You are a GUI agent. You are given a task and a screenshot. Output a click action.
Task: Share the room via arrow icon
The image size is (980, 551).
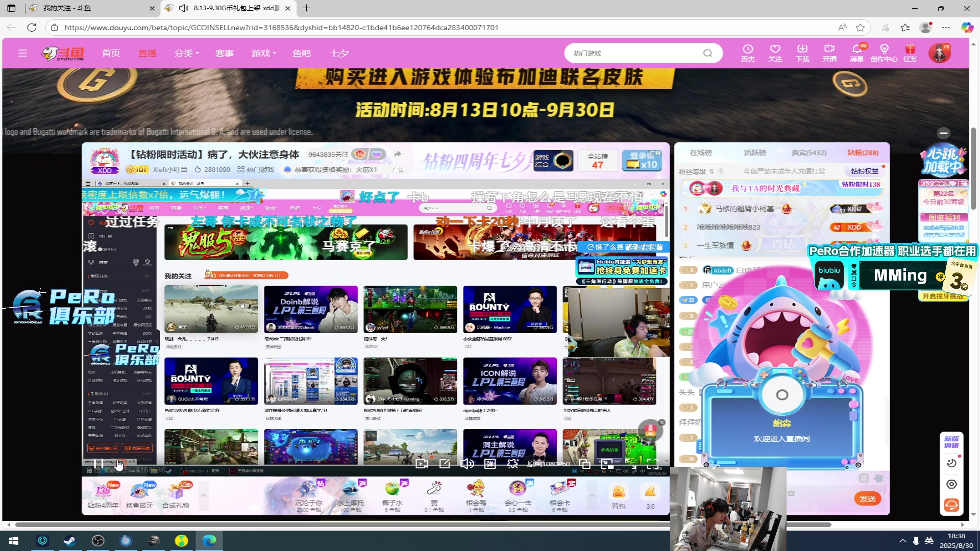coord(398,154)
